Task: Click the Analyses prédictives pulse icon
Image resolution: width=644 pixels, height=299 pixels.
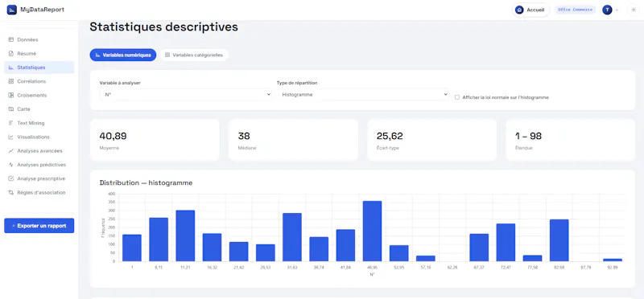Action: [x=11, y=165]
